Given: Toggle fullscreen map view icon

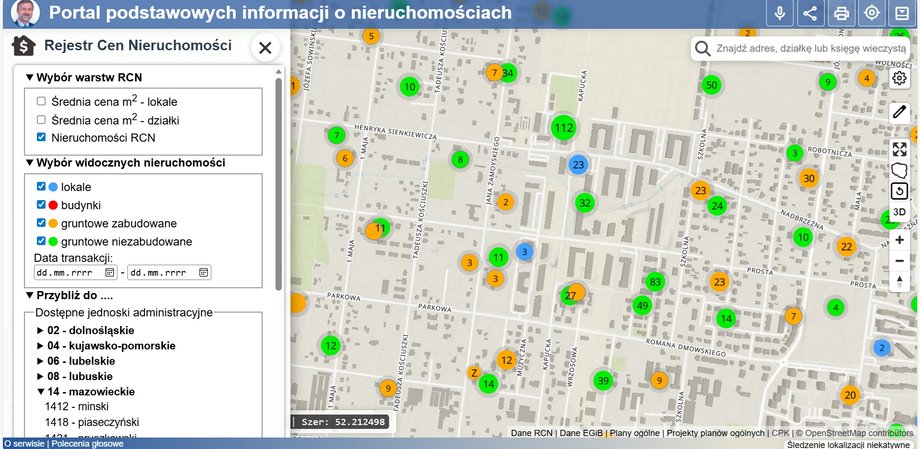Looking at the screenshot, I should 899,148.
